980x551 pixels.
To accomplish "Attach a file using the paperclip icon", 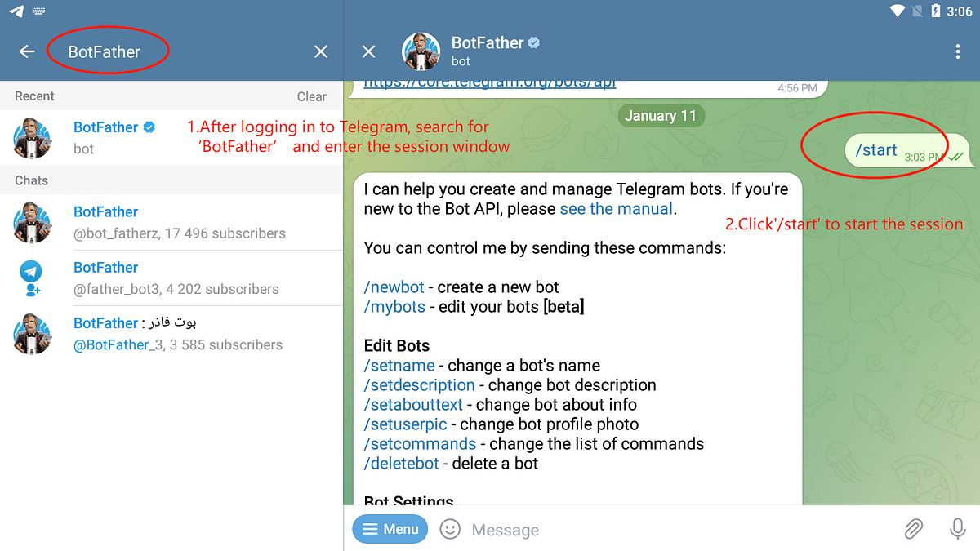I will click(x=913, y=529).
